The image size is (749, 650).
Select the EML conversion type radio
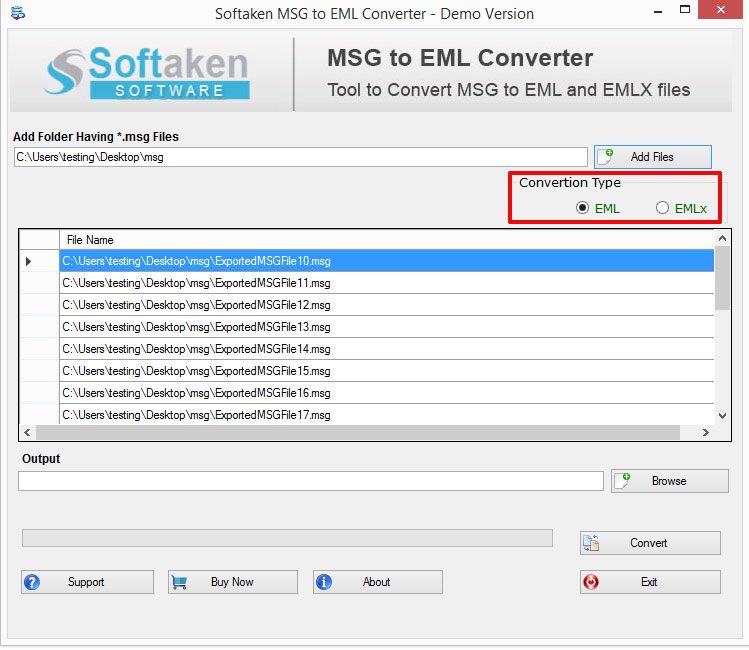(582, 208)
